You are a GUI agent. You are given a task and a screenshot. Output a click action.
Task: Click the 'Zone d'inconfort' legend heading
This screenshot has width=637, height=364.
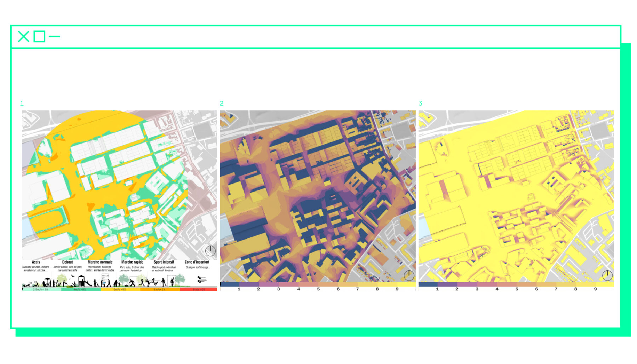pos(197,262)
